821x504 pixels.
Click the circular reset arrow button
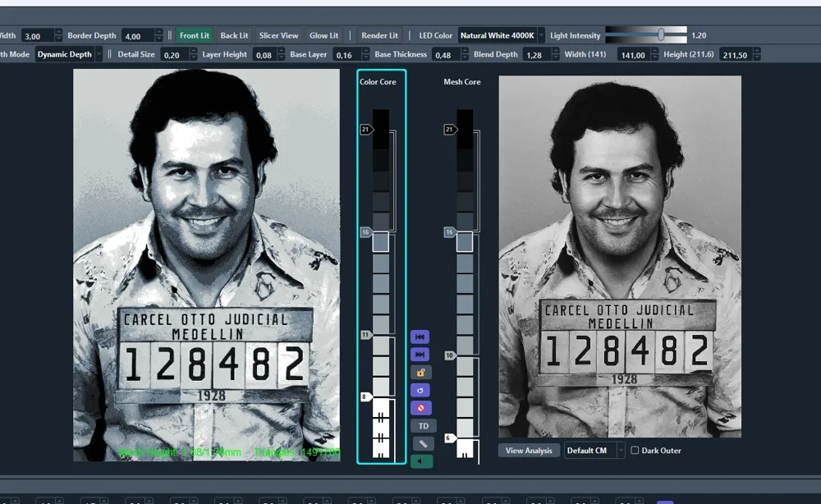(420, 391)
